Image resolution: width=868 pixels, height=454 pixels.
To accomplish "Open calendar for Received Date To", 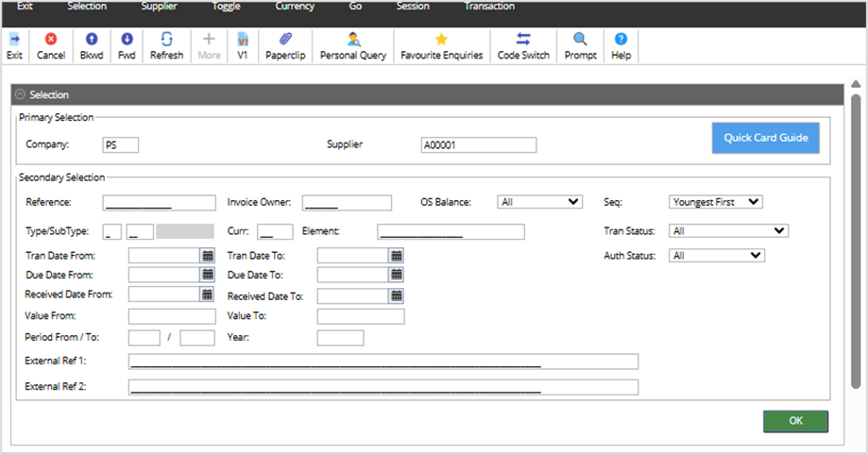I will 397,295.
